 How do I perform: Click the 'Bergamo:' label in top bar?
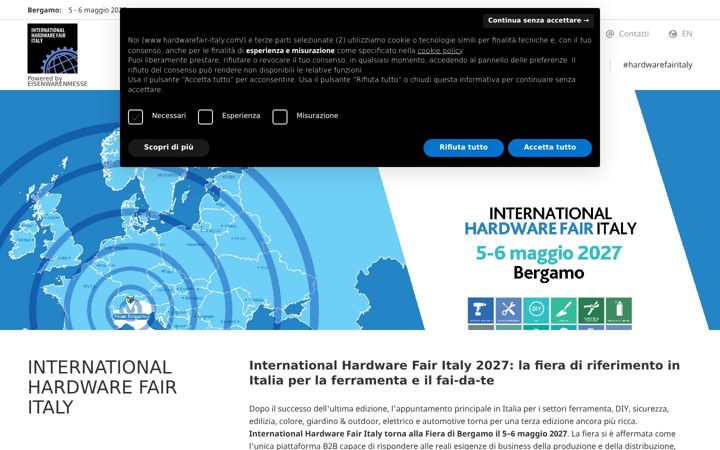[45, 10]
